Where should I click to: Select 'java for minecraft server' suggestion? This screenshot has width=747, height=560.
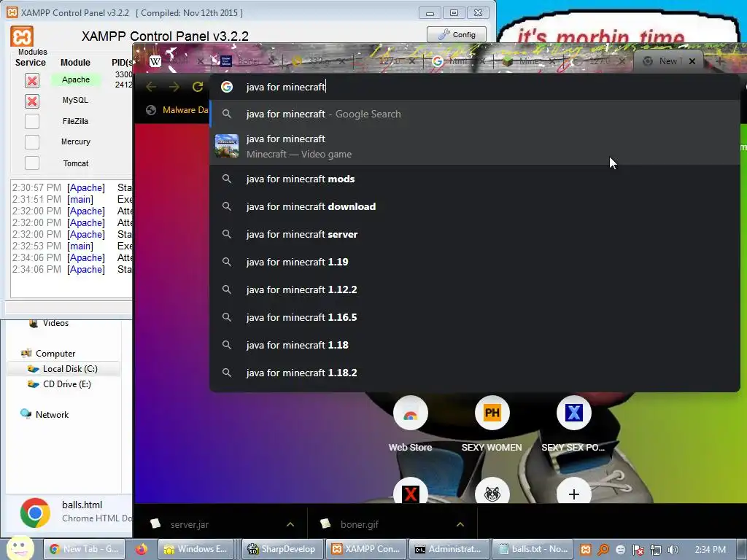475,234
